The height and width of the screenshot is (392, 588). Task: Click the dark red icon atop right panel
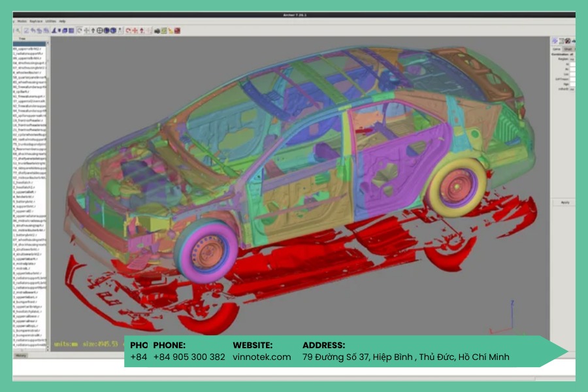[568, 41]
